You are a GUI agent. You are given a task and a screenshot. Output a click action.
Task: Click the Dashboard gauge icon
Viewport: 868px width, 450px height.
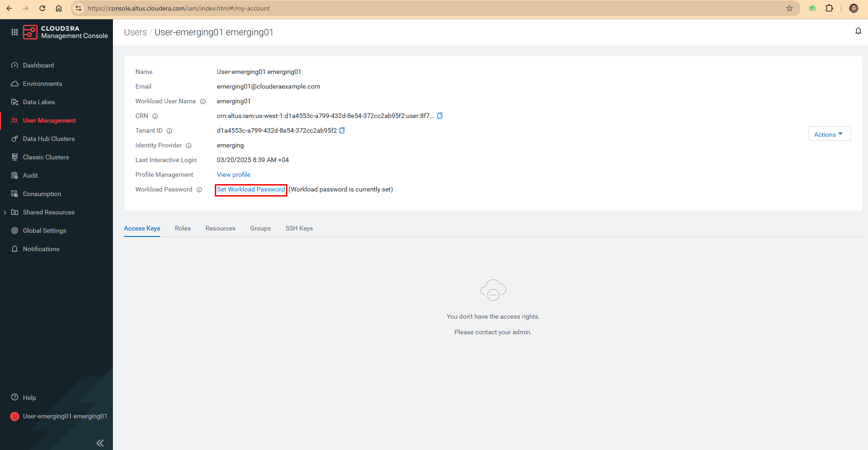pyautogui.click(x=15, y=65)
